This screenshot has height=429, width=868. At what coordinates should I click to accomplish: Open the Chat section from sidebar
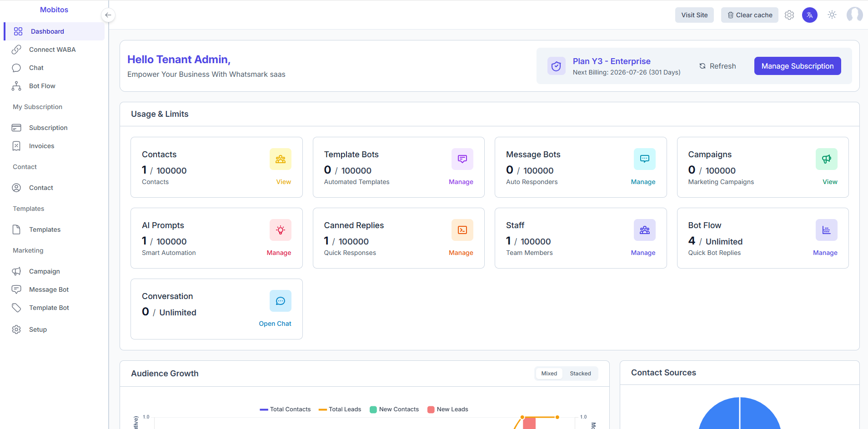tap(37, 67)
